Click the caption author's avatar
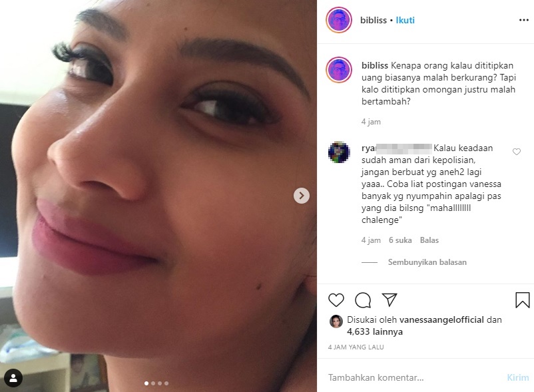Image resolution: width=534 pixels, height=392 pixels. (340, 69)
